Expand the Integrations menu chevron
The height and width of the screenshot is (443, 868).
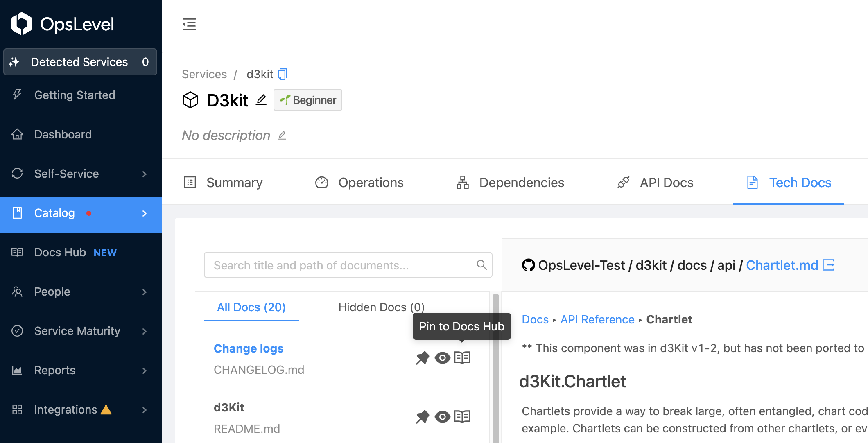point(144,410)
